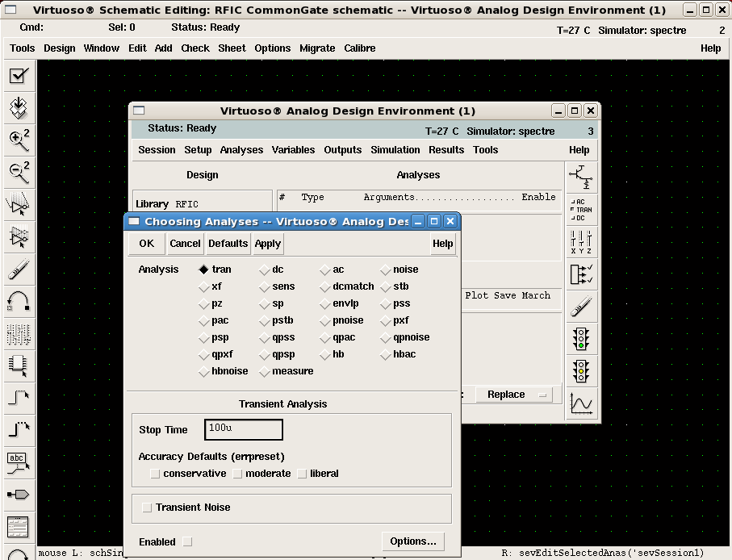Click the yellow traffic light Stop Simulation icon
This screenshot has width=732, height=560.
[581, 371]
